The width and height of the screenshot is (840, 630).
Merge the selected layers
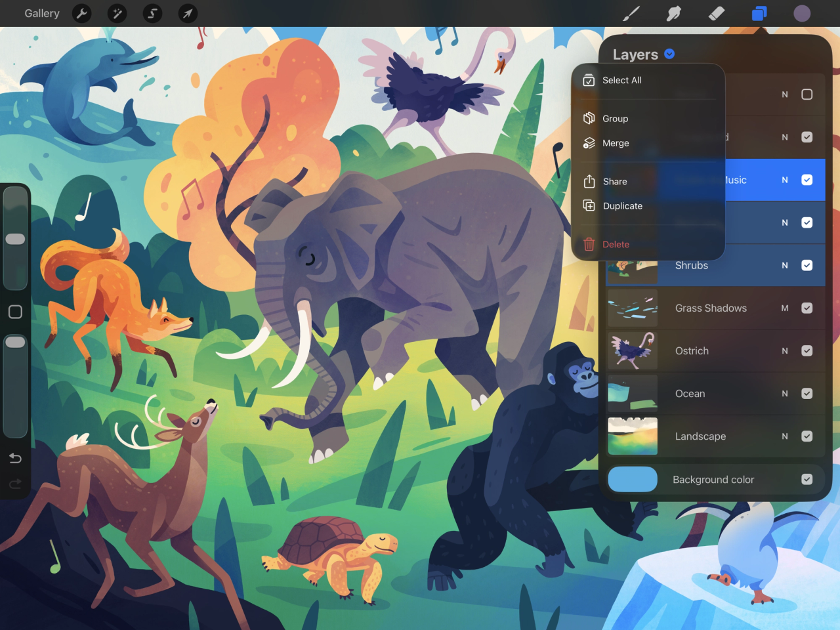point(648,143)
